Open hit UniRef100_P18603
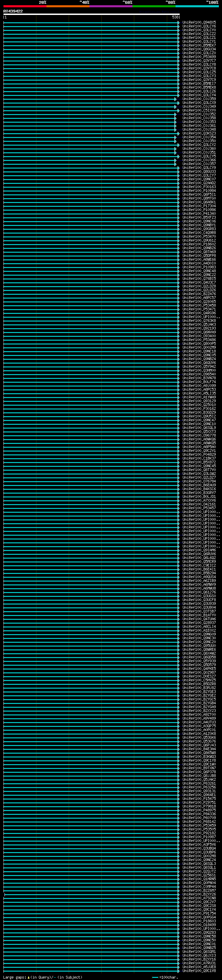Viewport: 222px width, 980px height. click(199, 921)
